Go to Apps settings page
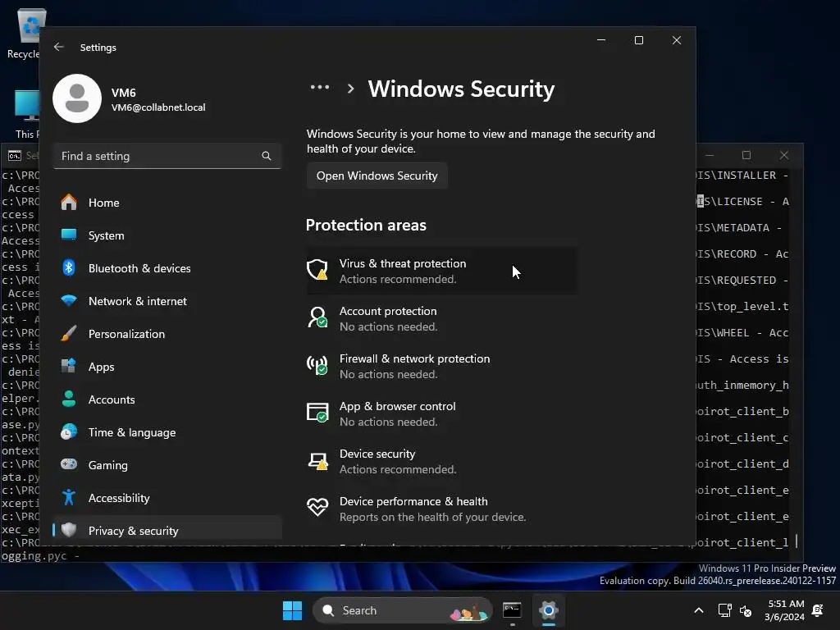Screen dimensions: 840x630 pos(167,367)
